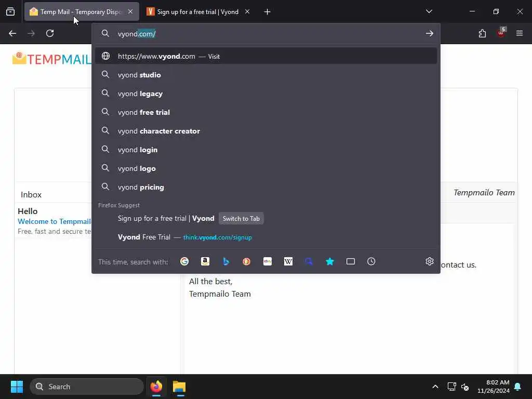Open Firefox from the taskbar
532x399 pixels.
(156, 387)
